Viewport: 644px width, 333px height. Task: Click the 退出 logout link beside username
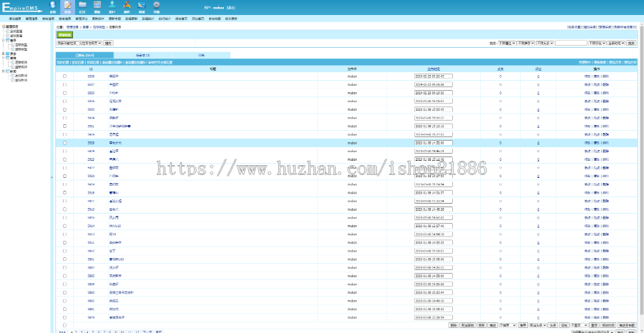pyautogui.click(x=232, y=8)
